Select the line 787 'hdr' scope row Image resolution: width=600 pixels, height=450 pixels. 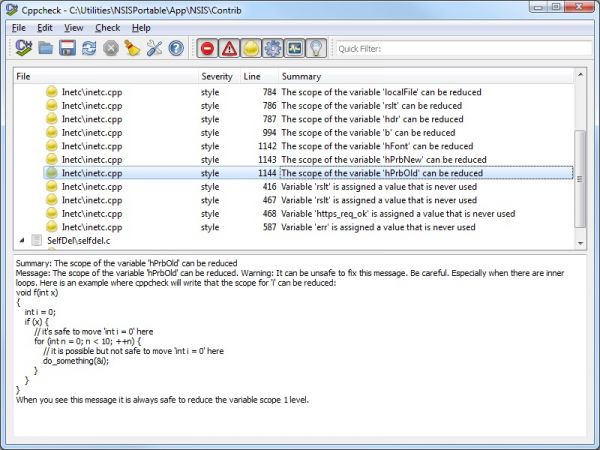point(309,119)
